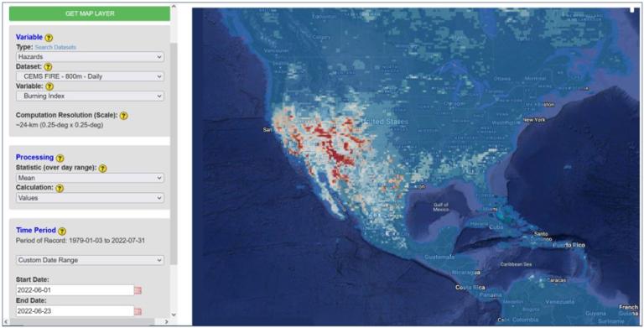Expand the Values calculation dropdown

pos(90,198)
